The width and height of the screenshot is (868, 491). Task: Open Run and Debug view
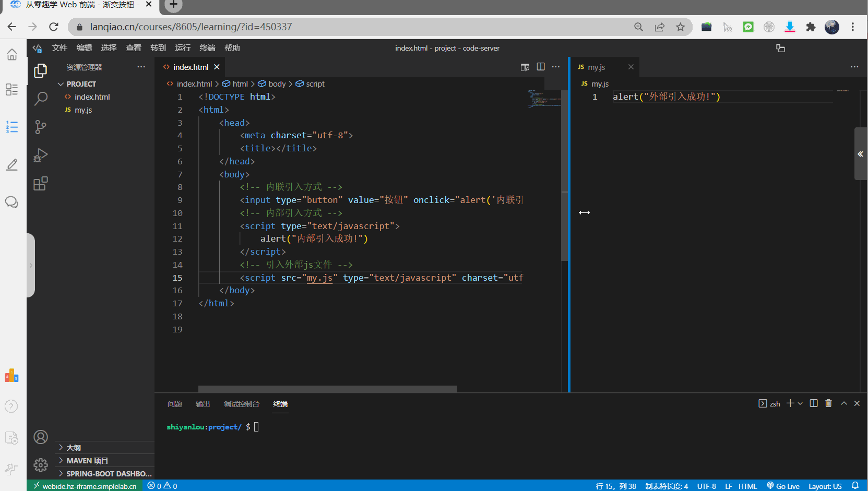click(x=40, y=155)
